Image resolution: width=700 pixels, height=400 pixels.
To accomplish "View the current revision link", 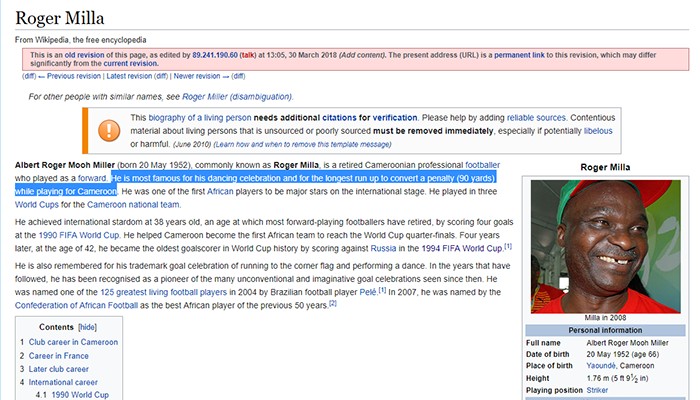I will [x=130, y=63].
